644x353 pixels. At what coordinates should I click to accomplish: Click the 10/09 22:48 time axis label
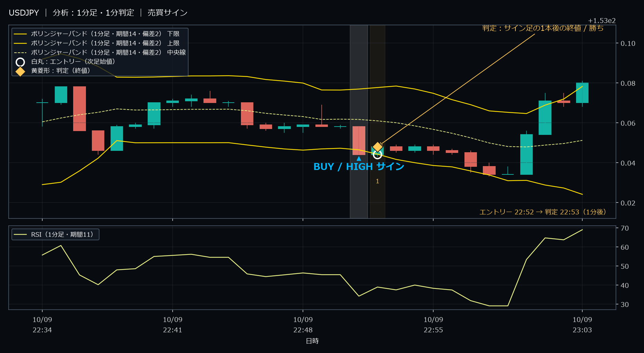(x=303, y=325)
